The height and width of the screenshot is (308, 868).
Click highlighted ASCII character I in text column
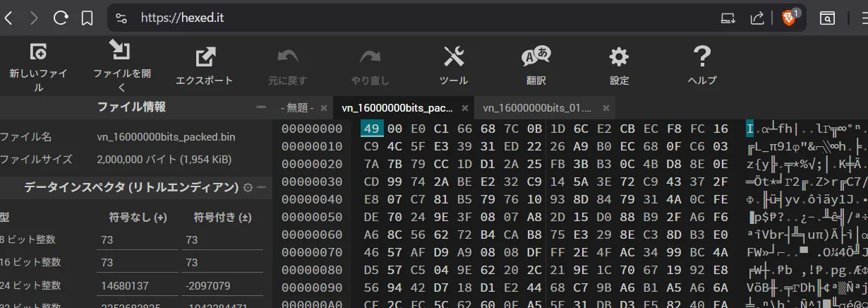point(749,129)
